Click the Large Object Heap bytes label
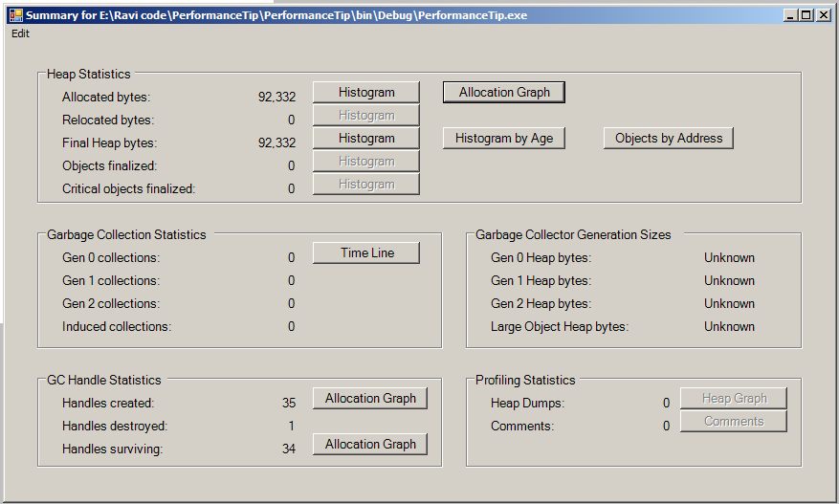The width and height of the screenshot is (839, 504). 560,326
